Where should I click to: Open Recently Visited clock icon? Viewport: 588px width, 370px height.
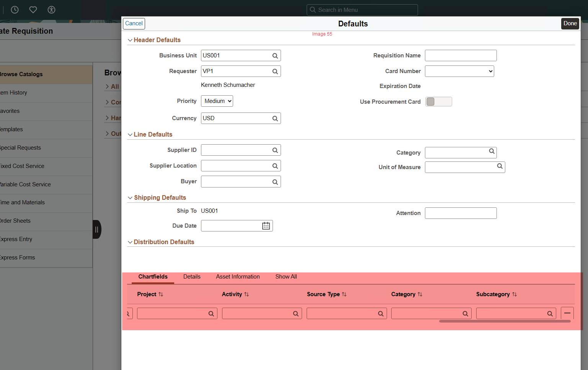15,10
